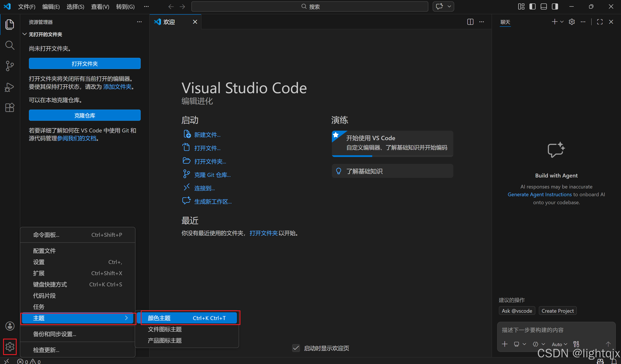Open the Search view in activity bar

pos(10,45)
